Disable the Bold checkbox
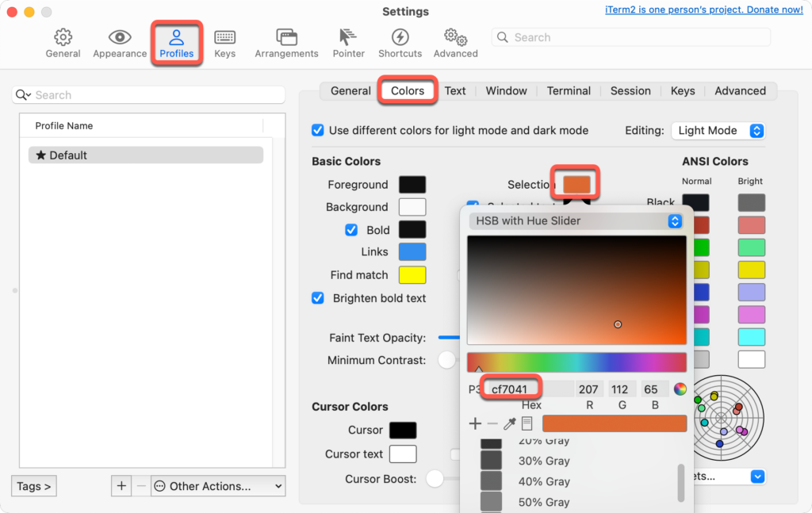Viewport: 812px width, 513px height. tap(351, 230)
